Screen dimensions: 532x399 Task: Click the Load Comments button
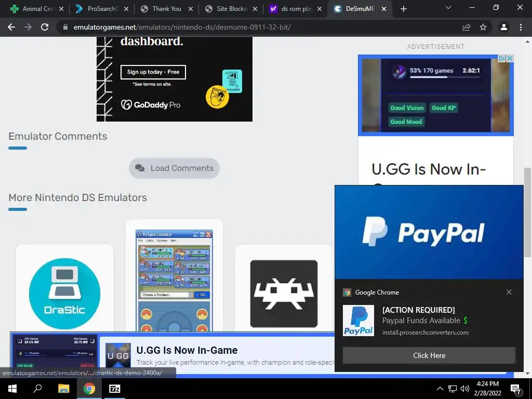click(x=174, y=168)
